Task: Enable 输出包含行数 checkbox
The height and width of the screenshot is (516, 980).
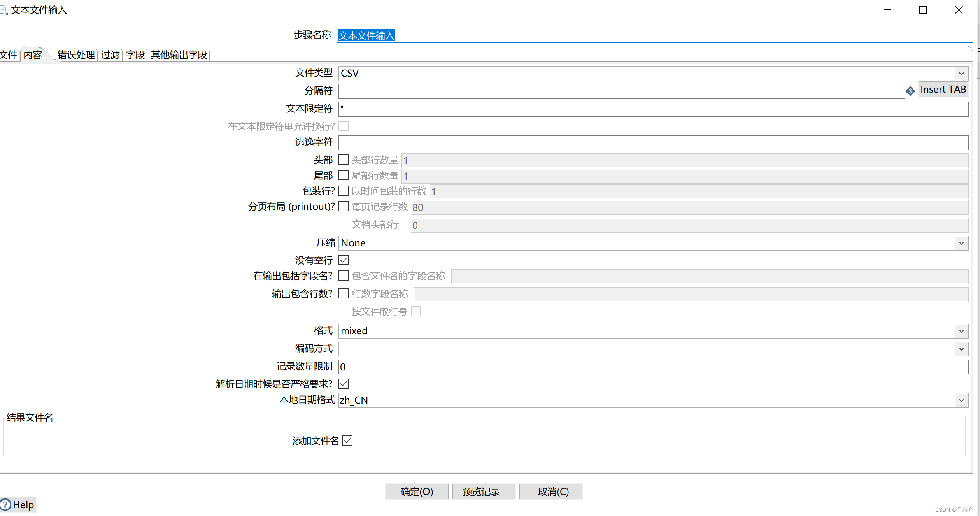Action: pos(343,293)
